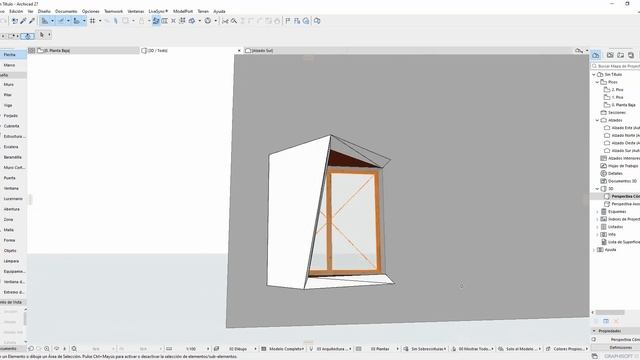Click the inject parameters syringe icon
This screenshot has width=640, height=360.
pos(31,21)
